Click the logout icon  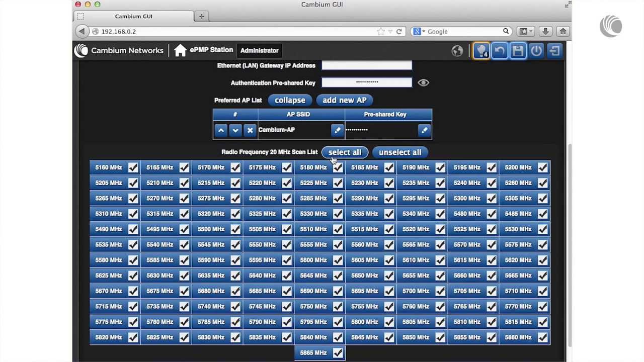coord(554,51)
